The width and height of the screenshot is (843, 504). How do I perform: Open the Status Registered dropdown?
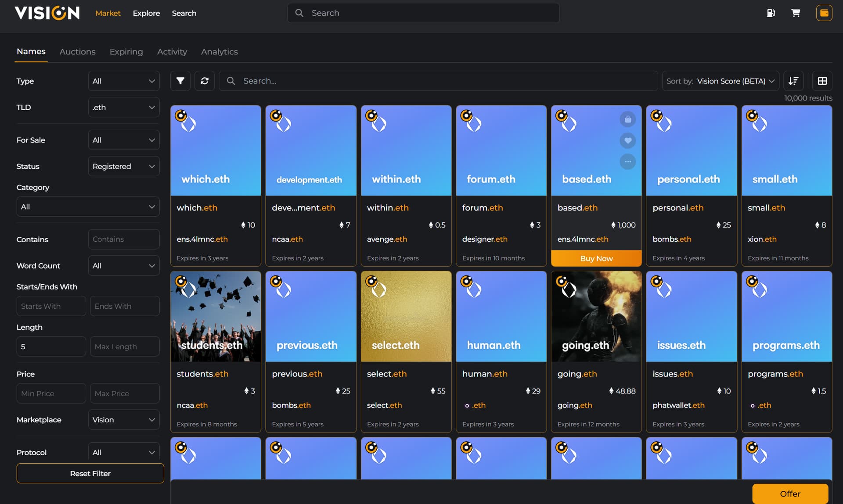coord(124,166)
